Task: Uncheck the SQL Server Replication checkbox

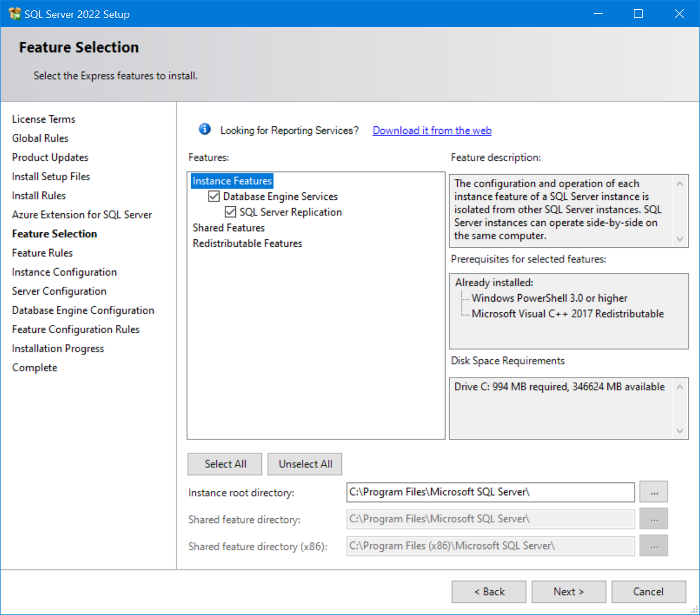Action: 230,212
